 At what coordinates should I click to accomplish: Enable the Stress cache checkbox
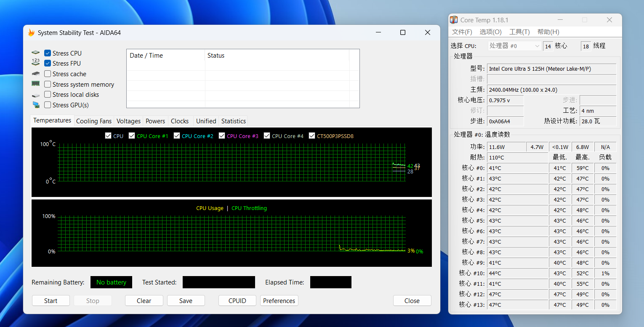click(48, 74)
